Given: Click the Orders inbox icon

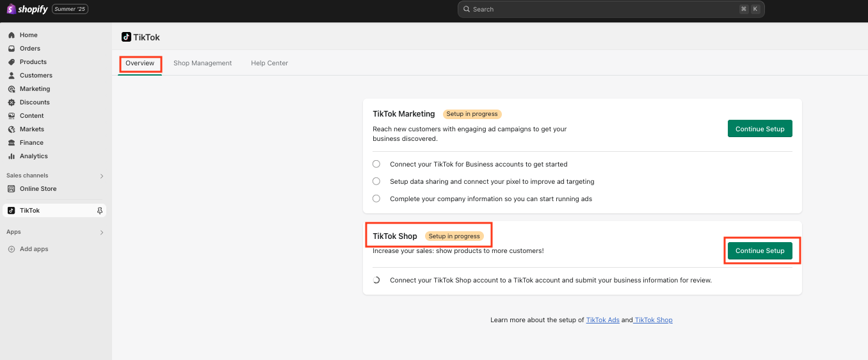Looking at the screenshot, I should click(12, 49).
